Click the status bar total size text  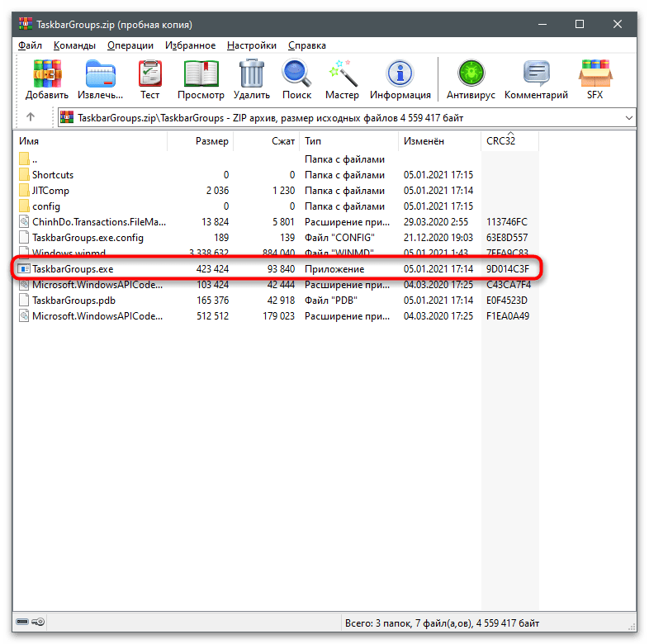point(442,623)
